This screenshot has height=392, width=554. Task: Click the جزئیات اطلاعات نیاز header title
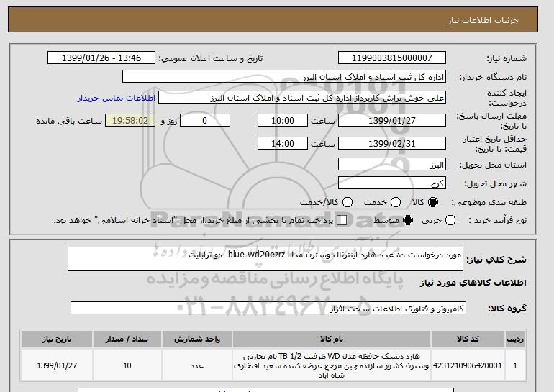483,20
